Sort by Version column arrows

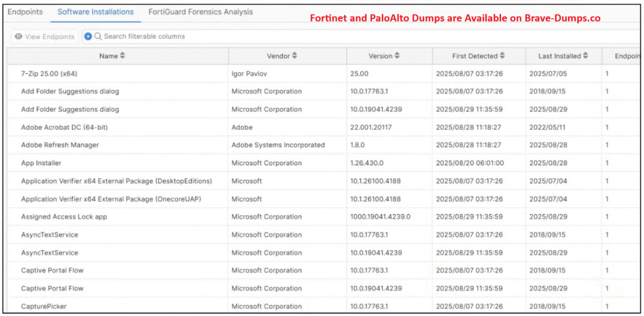397,56
